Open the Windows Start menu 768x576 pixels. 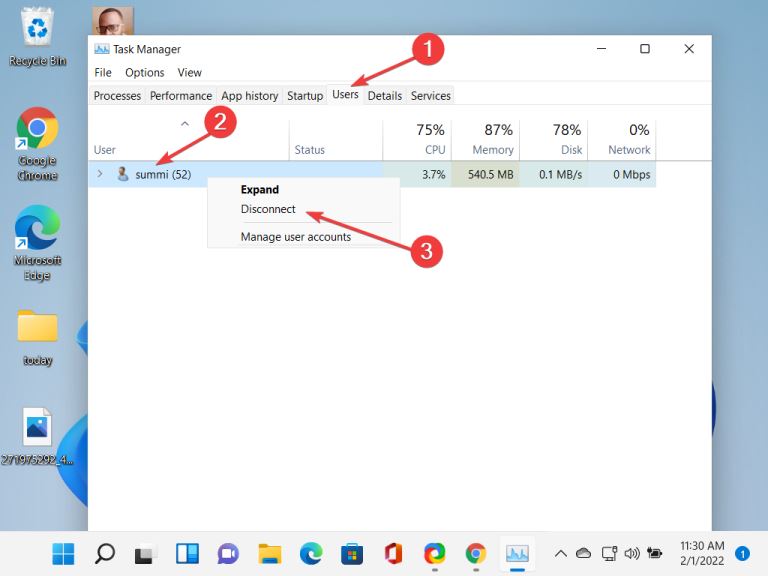coord(63,553)
